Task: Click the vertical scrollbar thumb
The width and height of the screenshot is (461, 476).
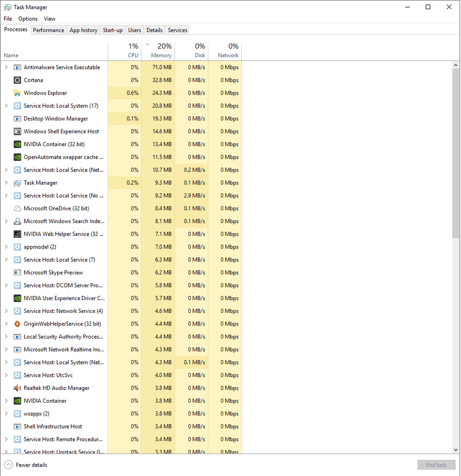Action: pyautogui.click(x=455, y=153)
